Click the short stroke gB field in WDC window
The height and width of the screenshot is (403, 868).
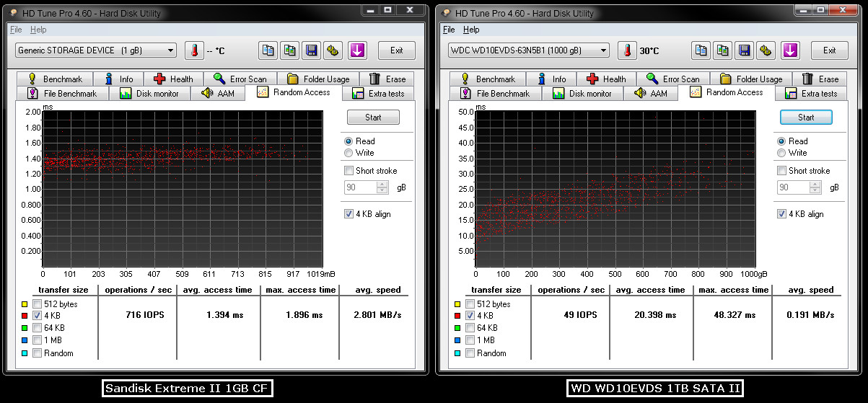click(792, 187)
